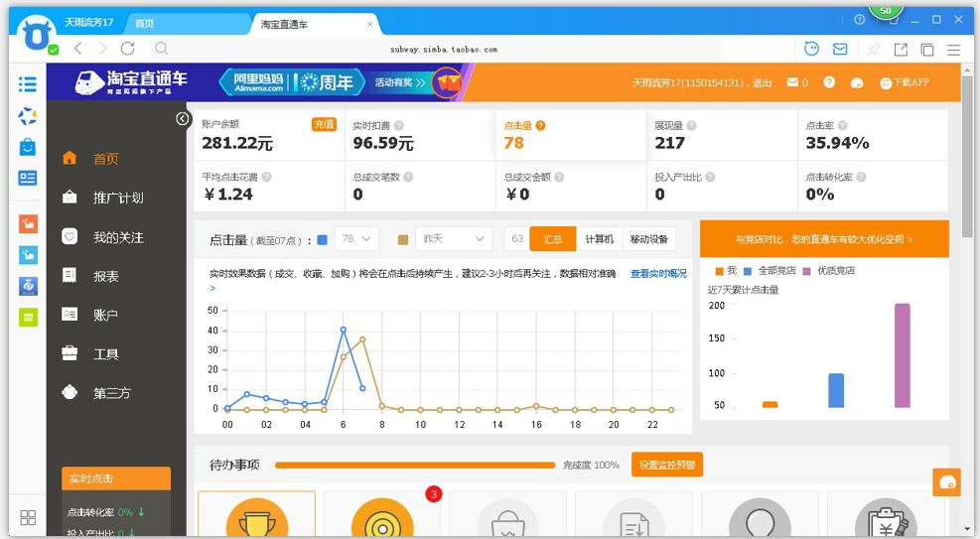The width and height of the screenshot is (980, 539).
Task: Expand the blue arrow under the notice text
Action: pos(213,288)
